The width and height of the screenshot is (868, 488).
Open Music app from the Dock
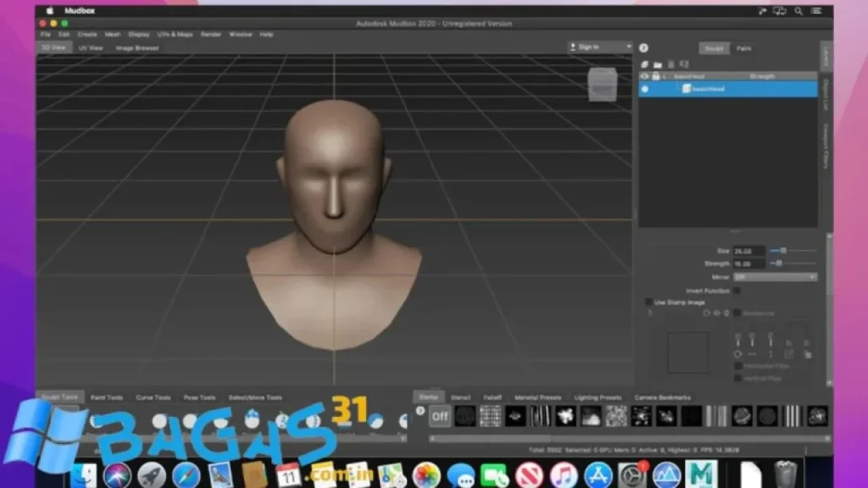point(564,474)
